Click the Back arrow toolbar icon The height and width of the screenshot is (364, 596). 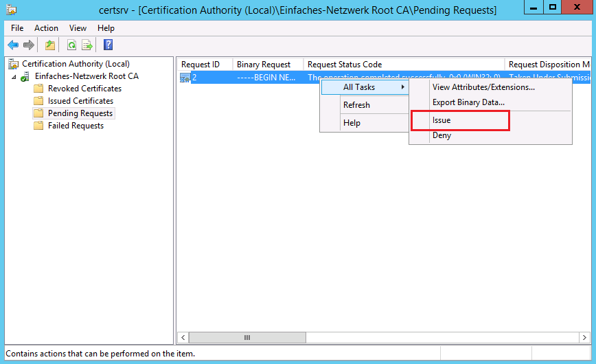coord(13,45)
